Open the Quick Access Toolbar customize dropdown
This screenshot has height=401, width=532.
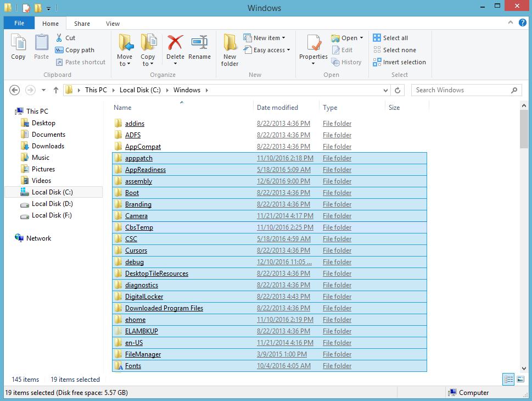48,8
